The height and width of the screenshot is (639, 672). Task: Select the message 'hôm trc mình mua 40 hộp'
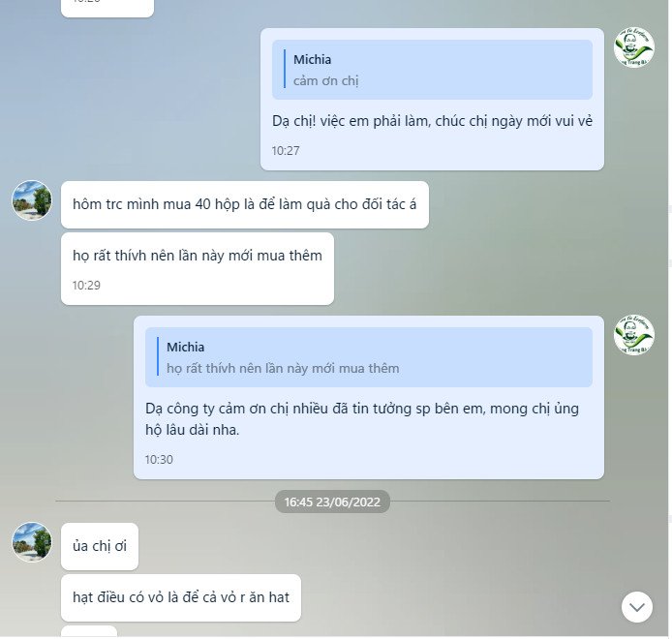click(245, 204)
